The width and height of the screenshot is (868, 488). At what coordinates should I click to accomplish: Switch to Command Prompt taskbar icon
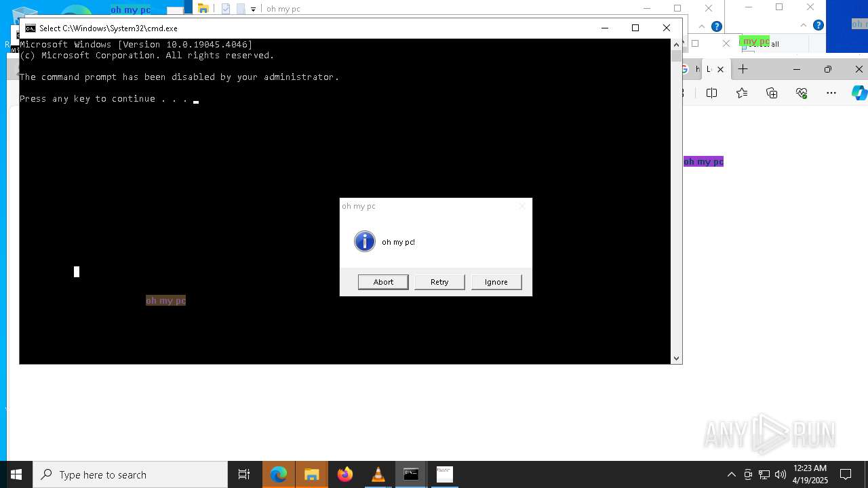pyautogui.click(x=411, y=474)
